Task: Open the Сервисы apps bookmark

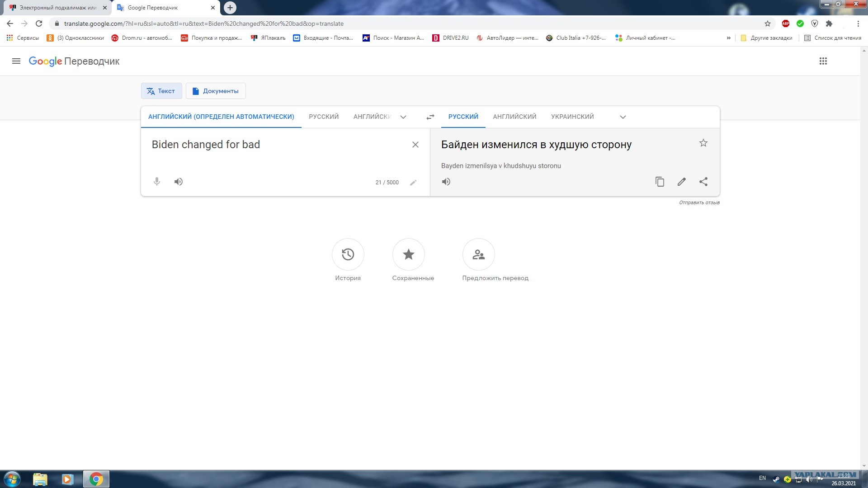Action: (x=23, y=38)
